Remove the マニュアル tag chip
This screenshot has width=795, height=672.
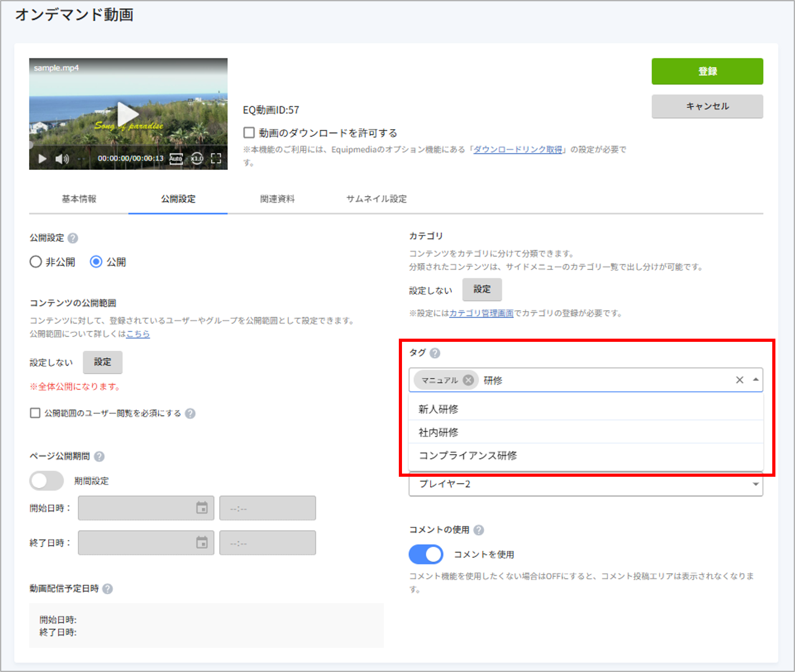(x=468, y=380)
